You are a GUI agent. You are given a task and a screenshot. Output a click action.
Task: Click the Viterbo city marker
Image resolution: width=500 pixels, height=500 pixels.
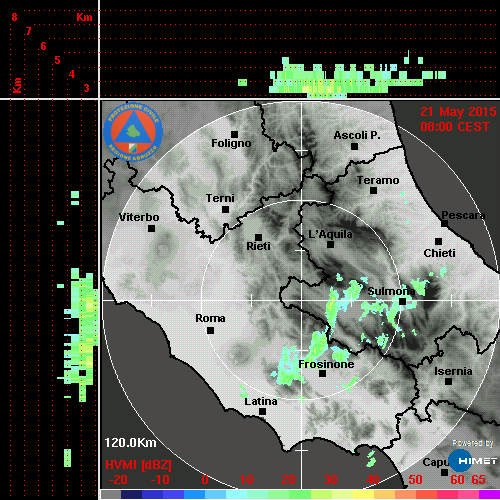pos(151,229)
